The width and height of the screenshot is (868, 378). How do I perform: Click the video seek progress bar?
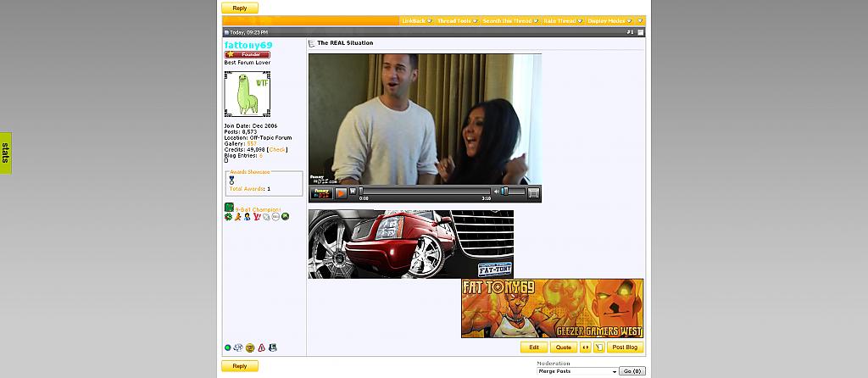426,191
